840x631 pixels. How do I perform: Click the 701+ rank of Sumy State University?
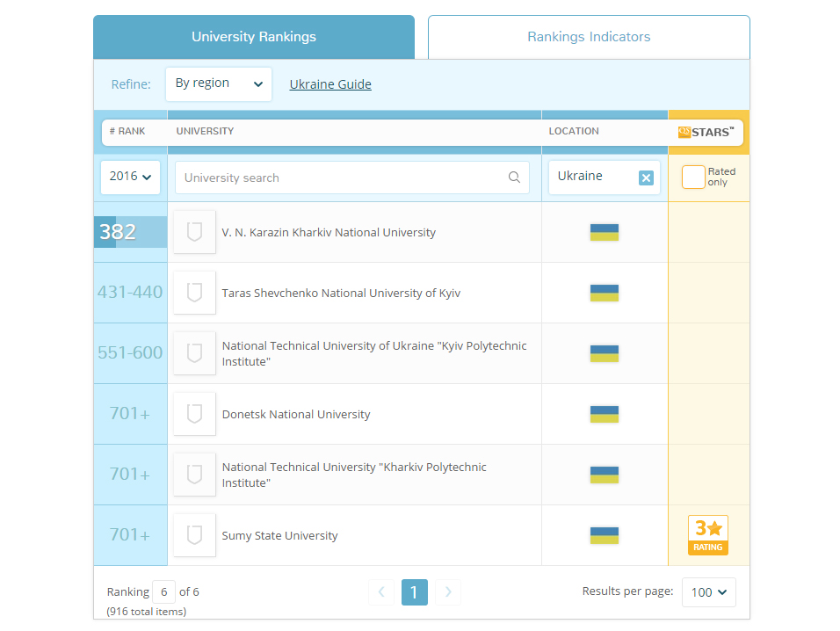130,534
